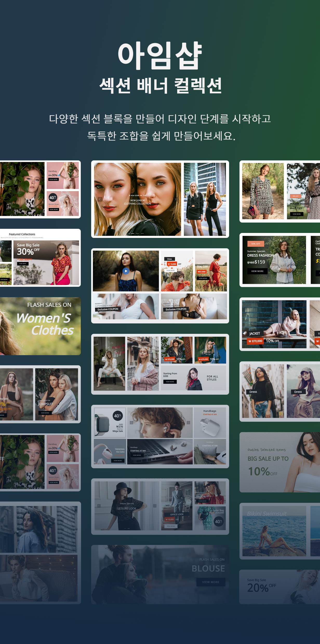
Task: Click View More on Dress Fashion banner
Action: tap(257, 271)
